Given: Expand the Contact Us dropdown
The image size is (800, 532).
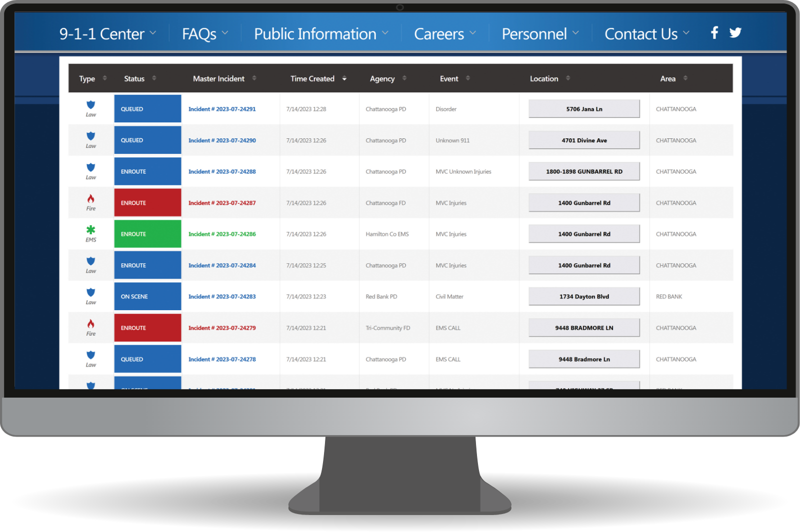Looking at the screenshot, I should (646, 34).
